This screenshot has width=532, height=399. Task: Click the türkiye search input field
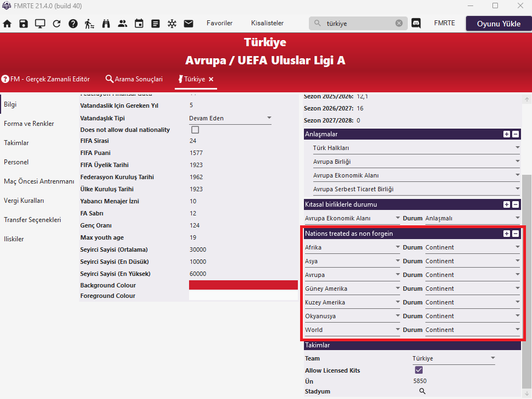click(357, 24)
